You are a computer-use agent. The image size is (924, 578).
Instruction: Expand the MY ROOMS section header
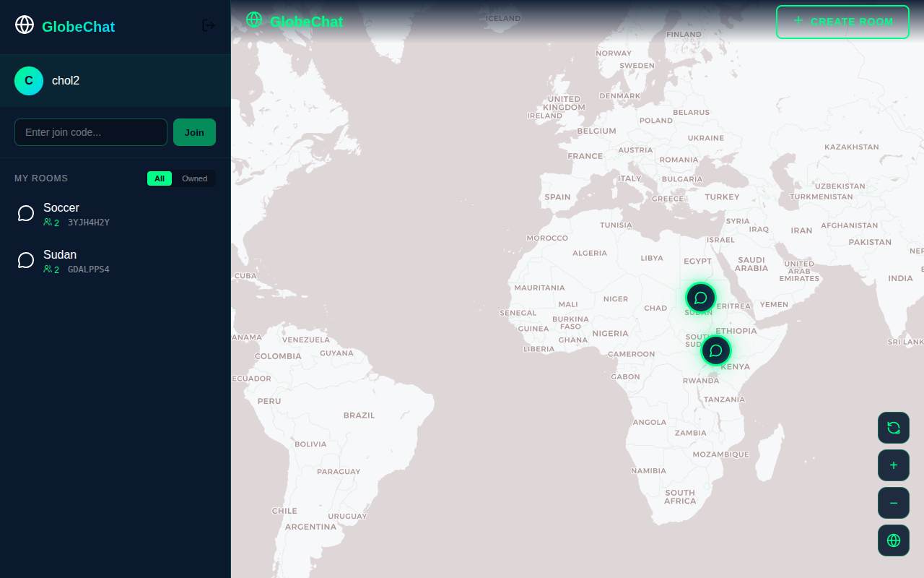pos(40,178)
